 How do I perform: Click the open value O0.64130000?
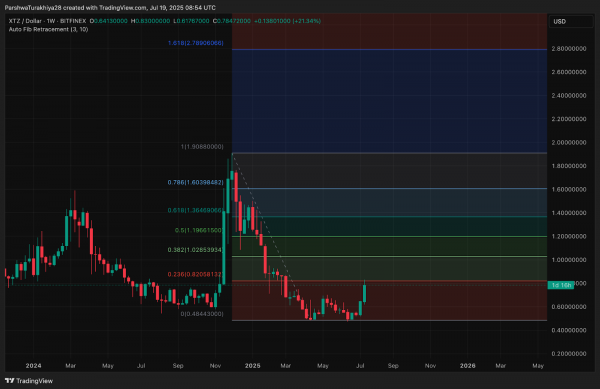108,21
